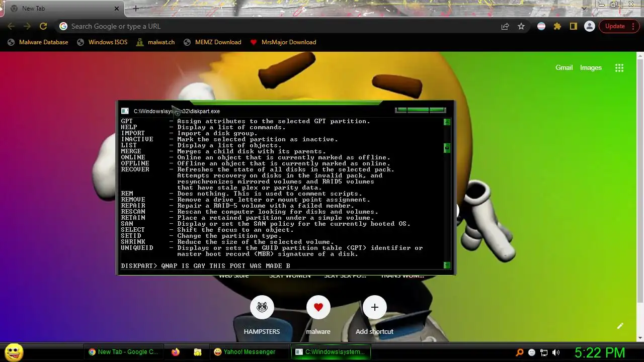Click the Images link

pyautogui.click(x=591, y=67)
